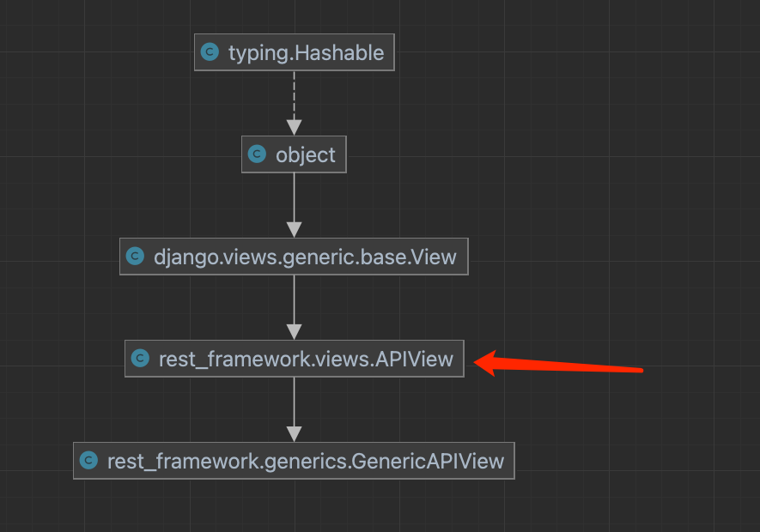Select the rest_framework.views.APIView node
The width and height of the screenshot is (760, 532).
coord(294,358)
